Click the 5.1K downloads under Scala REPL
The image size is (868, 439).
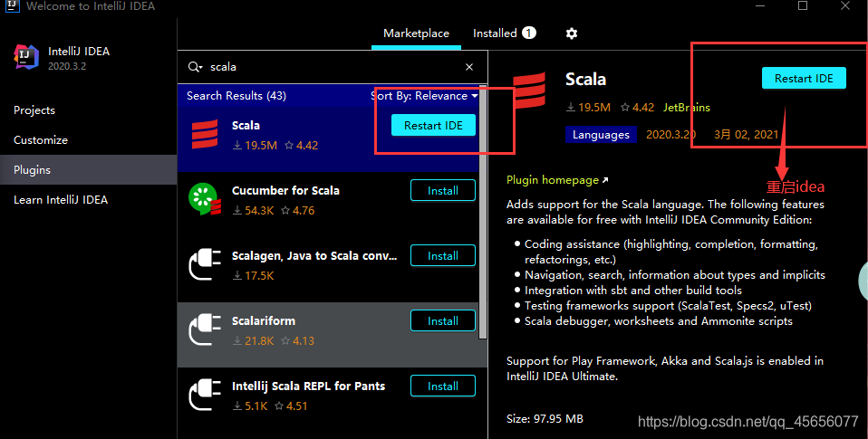250,406
